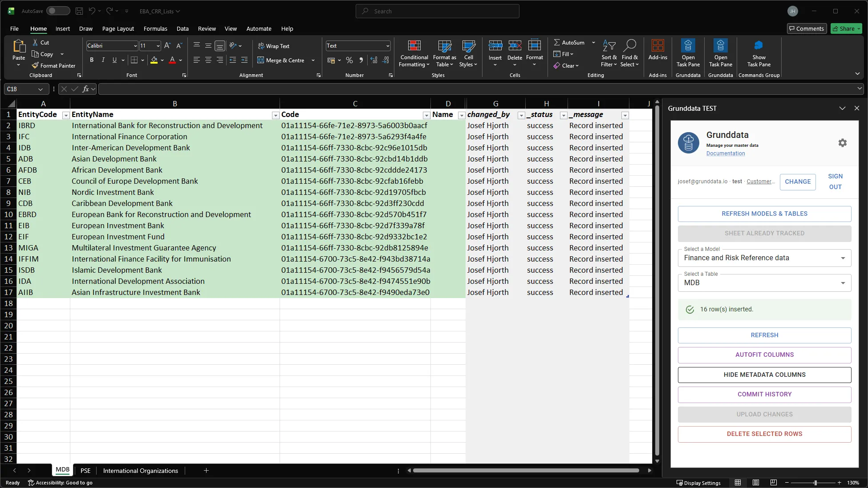Open the Calibri font name dropdown
Image resolution: width=868 pixels, height=488 pixels.
click(x=135, y=46)
